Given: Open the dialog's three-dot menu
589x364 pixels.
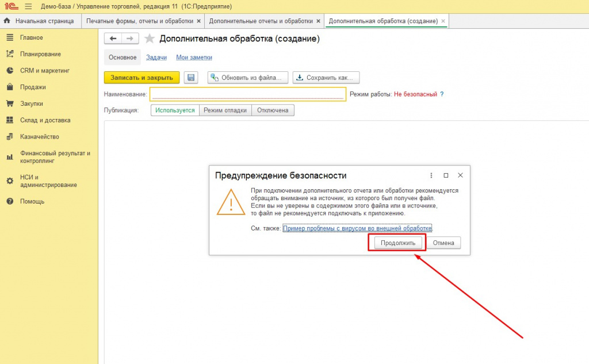Looking at the screenshot, I should 431,175.
